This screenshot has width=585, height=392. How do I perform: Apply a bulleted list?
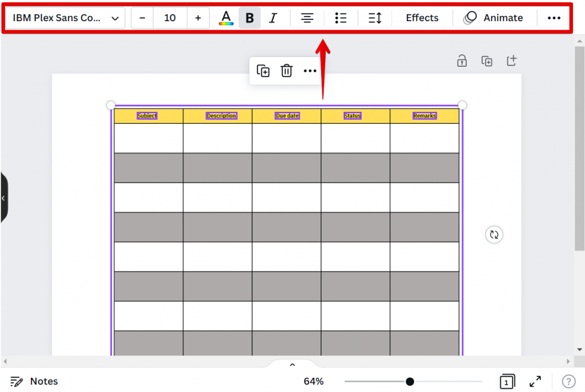click(x=340, y=18)
